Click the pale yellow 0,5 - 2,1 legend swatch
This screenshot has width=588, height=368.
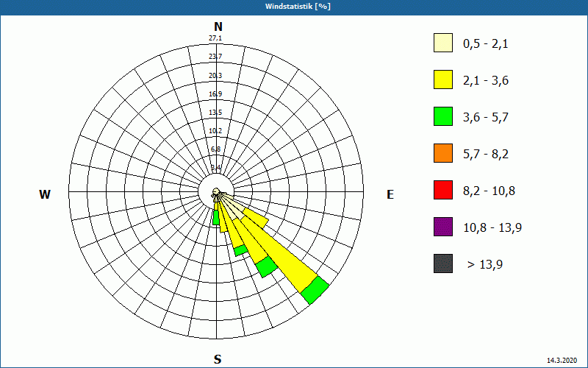coord(443,43)
